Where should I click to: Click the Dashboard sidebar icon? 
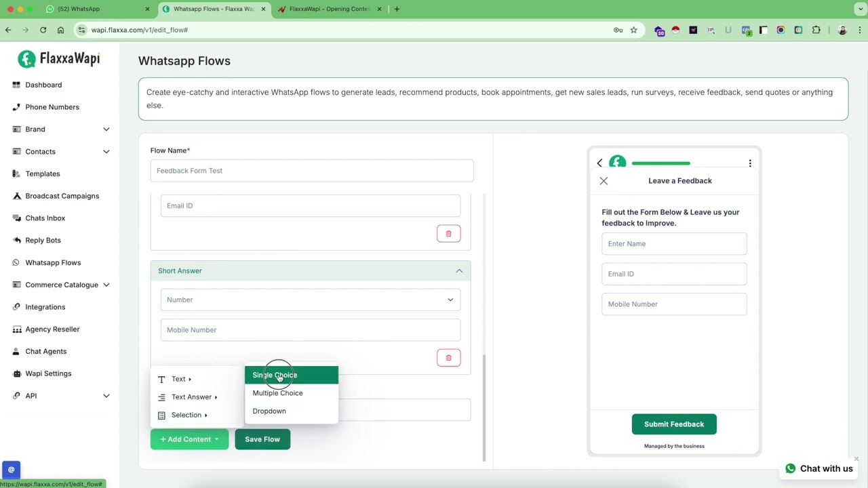(16, 85)
